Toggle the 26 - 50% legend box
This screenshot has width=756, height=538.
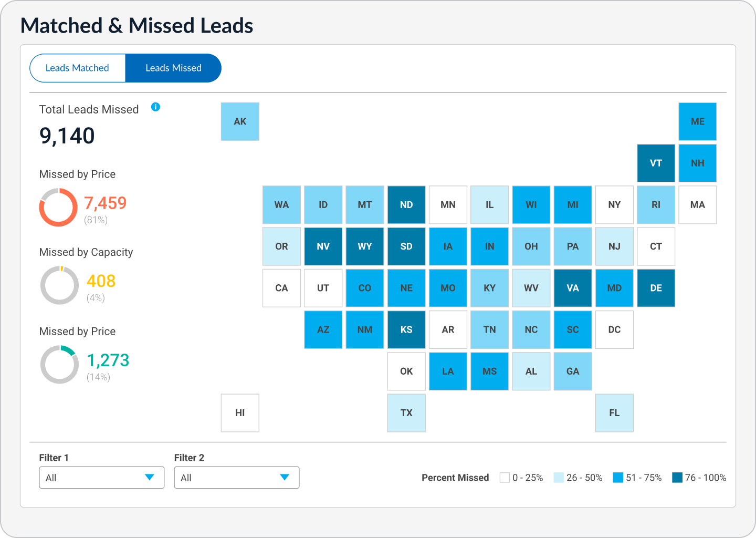coord(559,478)
